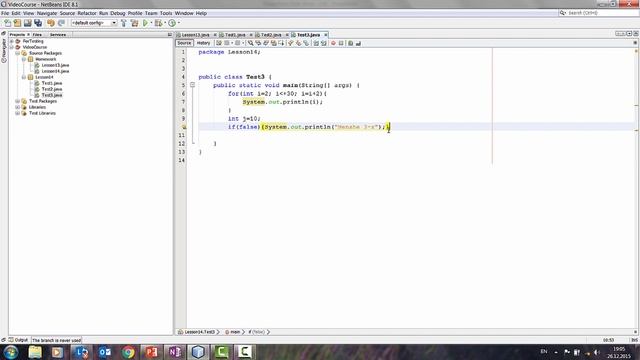The width and height of the screenshot is (640, 360).
Task: Open the Navigate menu
Action: (x=47, y=13)
